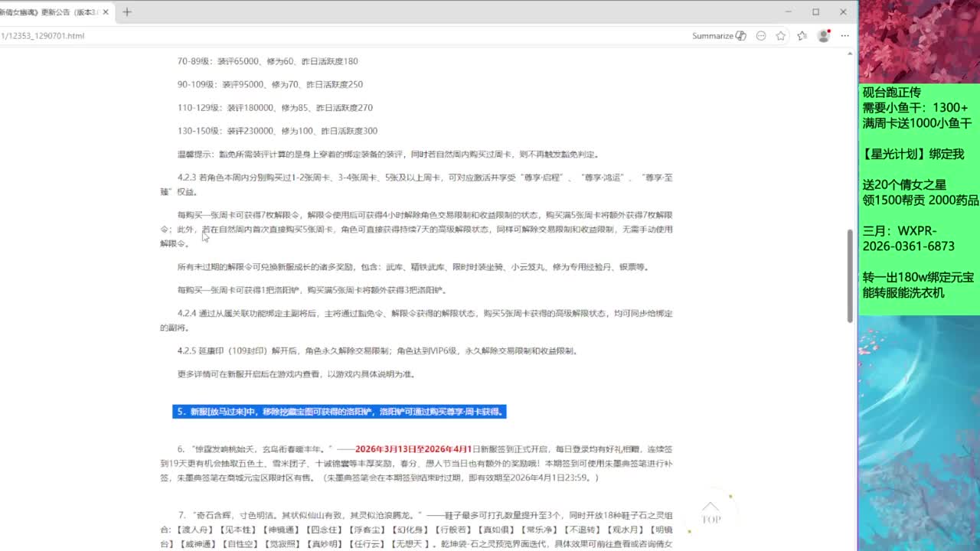Image resolution: width=980 pixels, height=551 pixels.
Task: Open a new tab with plus button
Action: tap(127, 12)
